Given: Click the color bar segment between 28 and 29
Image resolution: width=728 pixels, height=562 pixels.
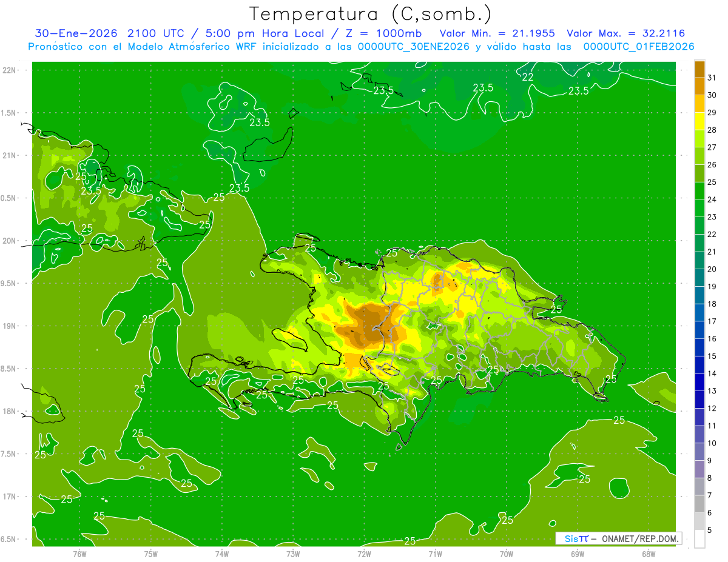Looking at the screenshot, I should click(x=699, y=121).
